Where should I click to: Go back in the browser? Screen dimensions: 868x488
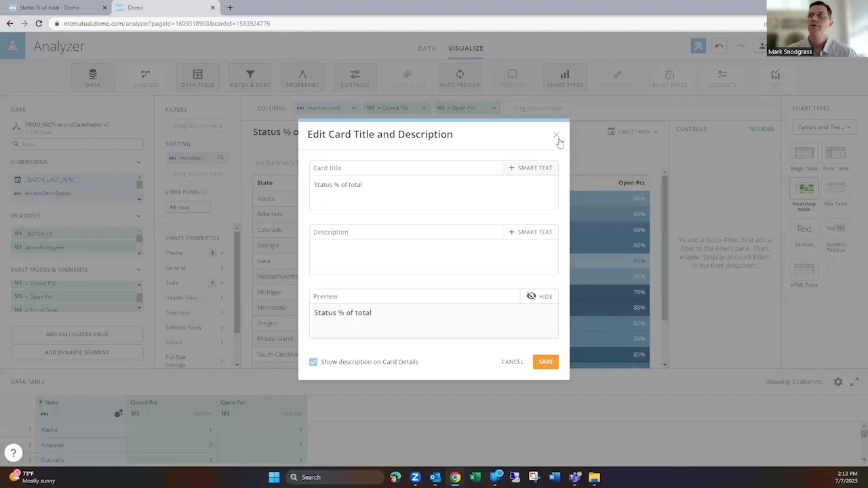pos(9,24)
